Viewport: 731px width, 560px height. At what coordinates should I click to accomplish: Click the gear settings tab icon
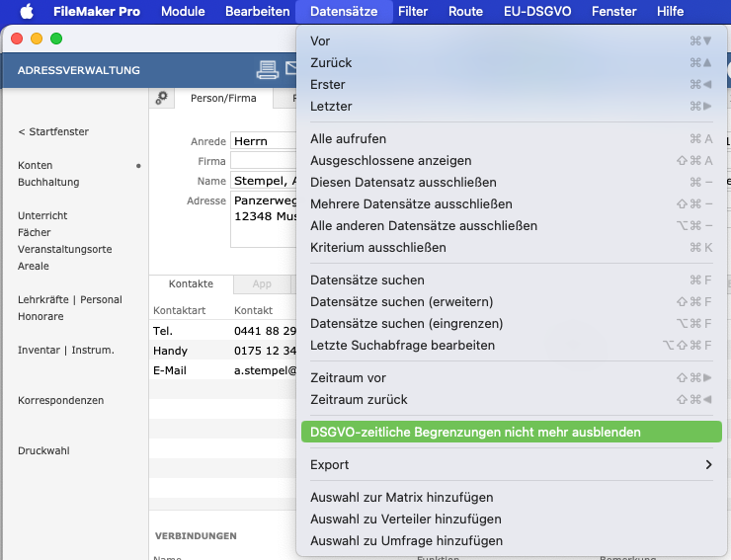coord(161,98)
